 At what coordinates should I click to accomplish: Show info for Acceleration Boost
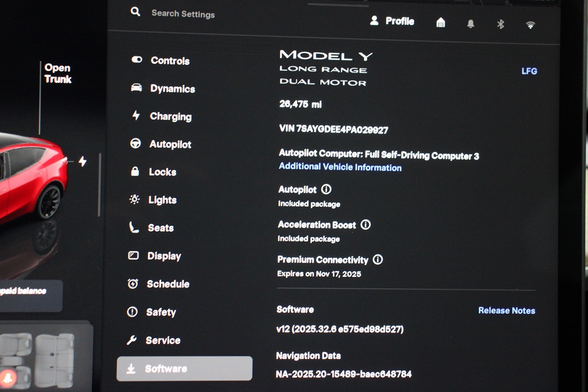tap(366, 225)
